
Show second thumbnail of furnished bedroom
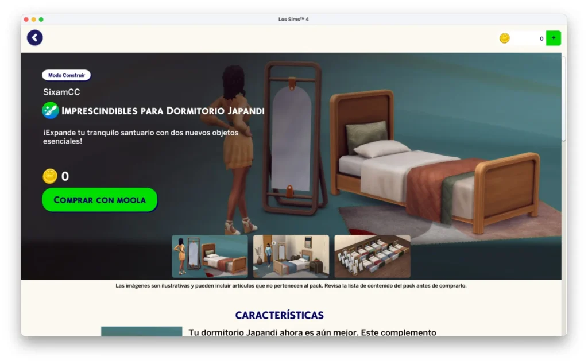291,257
